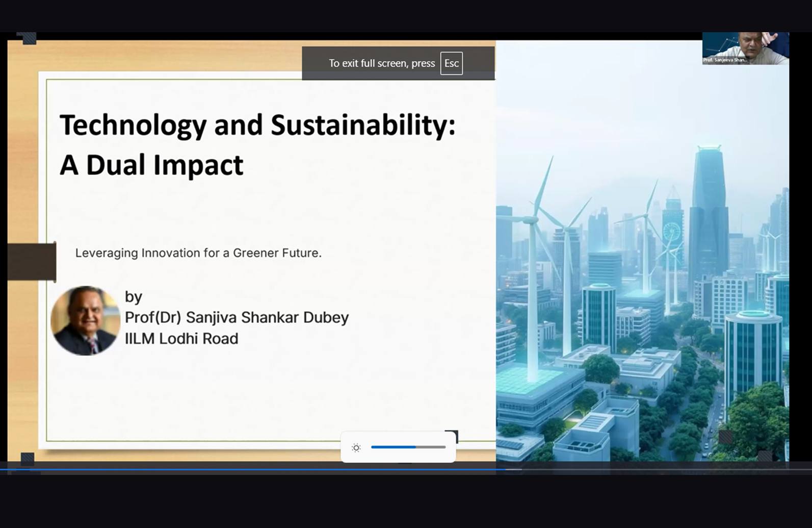
Task: Click the sun brightness icon
Action: (x=356, y=448)
